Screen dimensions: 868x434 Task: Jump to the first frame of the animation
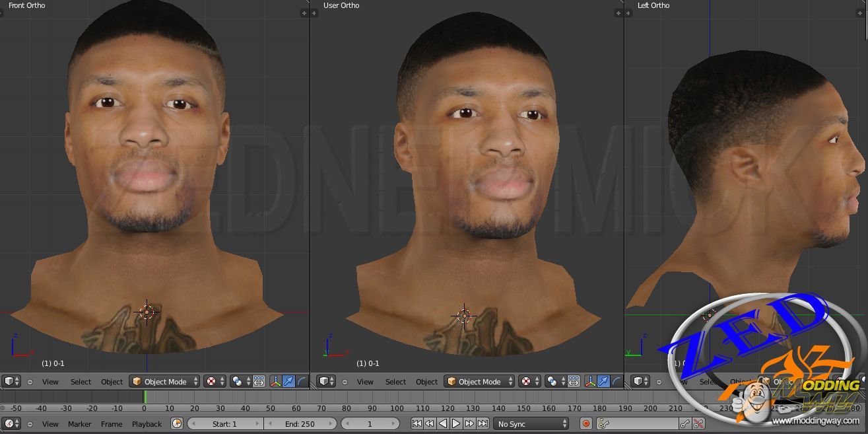417,424
